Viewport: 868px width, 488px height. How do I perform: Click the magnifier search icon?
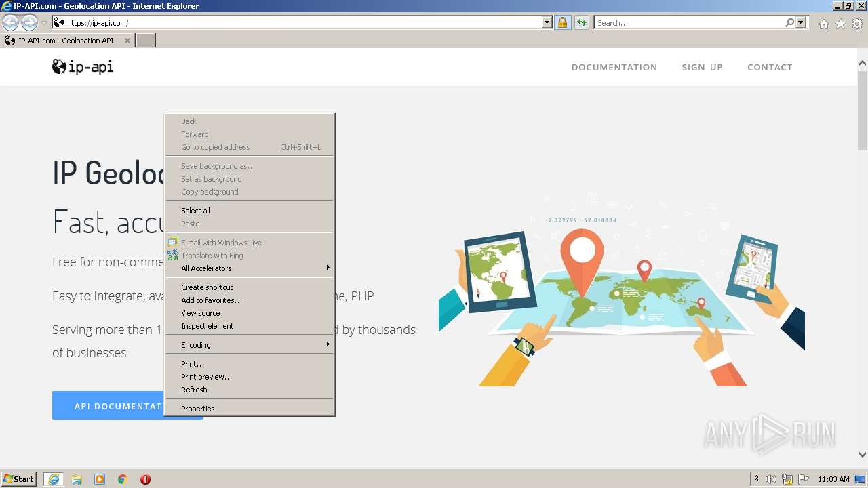pyautogui.click(x=789, y=23)
